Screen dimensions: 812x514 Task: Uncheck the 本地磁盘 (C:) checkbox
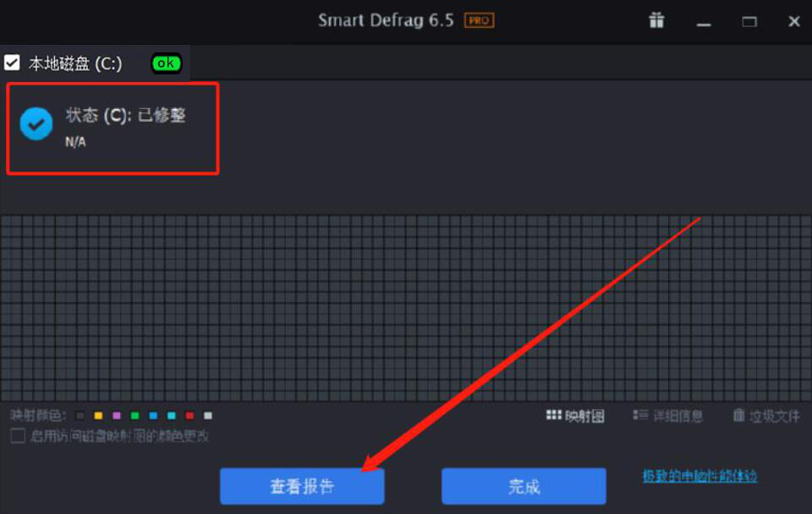tap(12, 63)
